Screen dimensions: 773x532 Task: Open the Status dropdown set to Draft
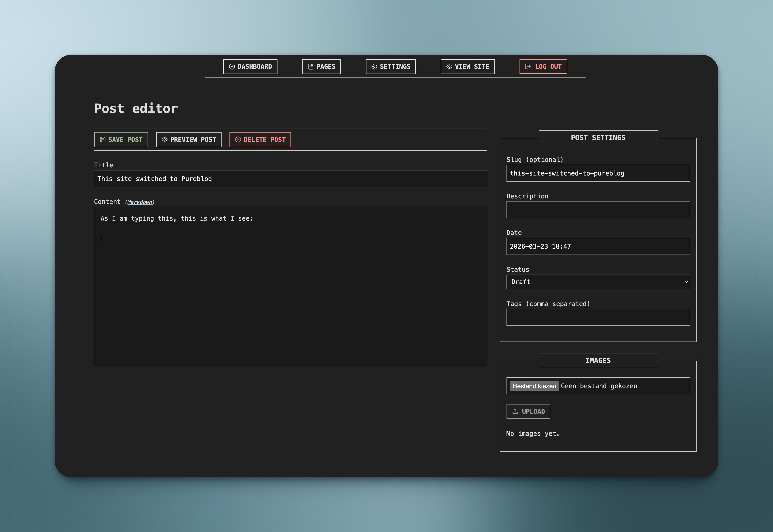(593, 282)
